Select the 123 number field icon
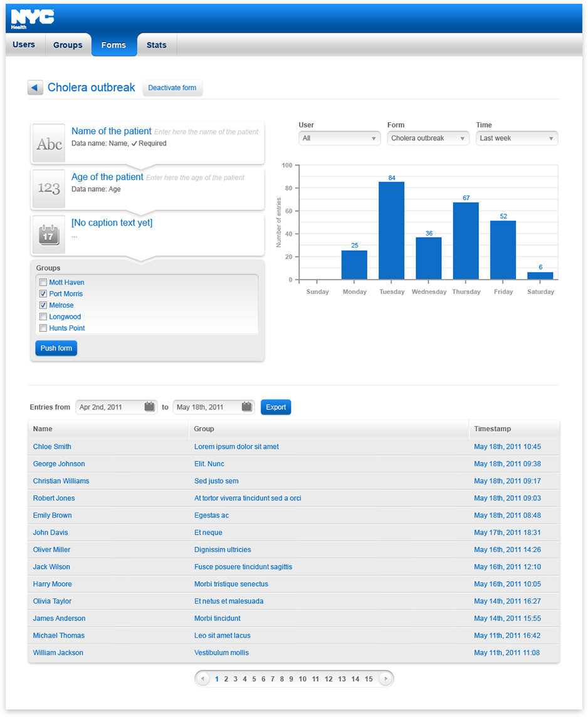The width and height of the screenshot is (588, 717). click(x=49, y=189)
